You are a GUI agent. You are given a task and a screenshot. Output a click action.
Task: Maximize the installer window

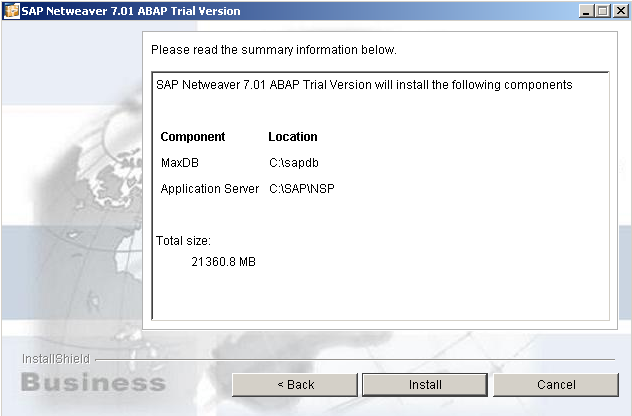pos(603,11)
